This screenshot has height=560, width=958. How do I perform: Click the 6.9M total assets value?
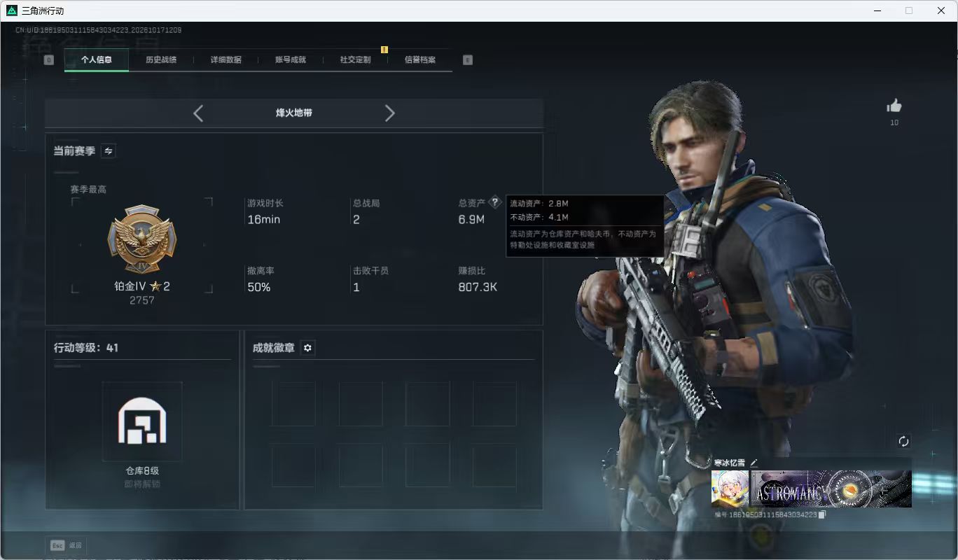(471, 220)
